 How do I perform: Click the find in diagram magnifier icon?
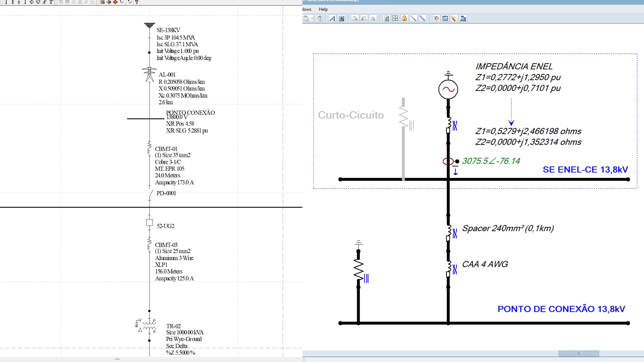click(463, 18)
